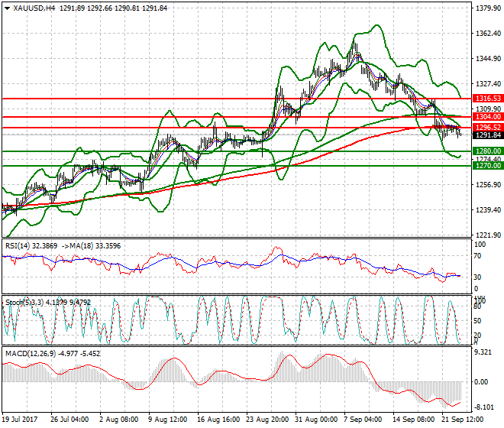Click the triangle arrow beside XAUUSD,H4
Image resolution: width=504 pixels, height=428 pixels.
tap(7, 8)
